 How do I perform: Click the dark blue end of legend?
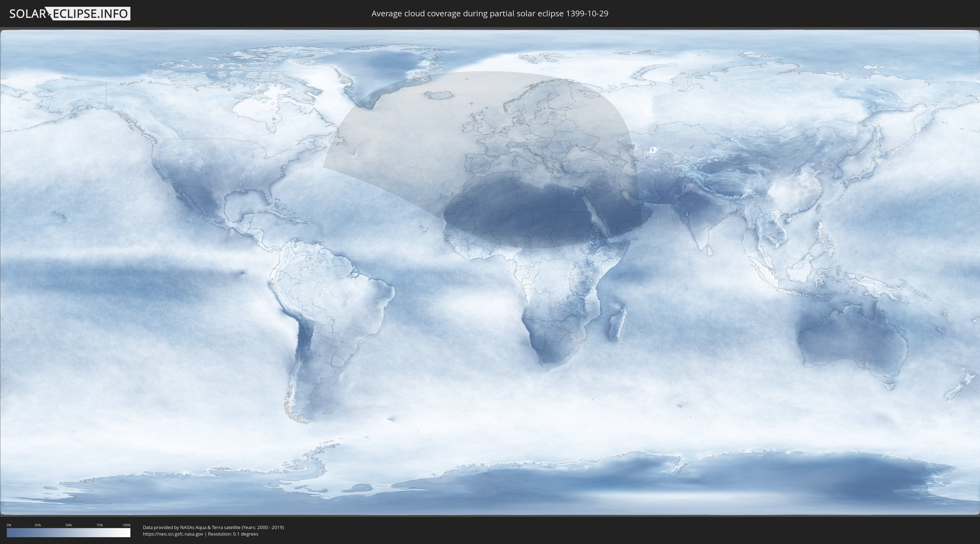pyautogui.click(x=10, y=533)
